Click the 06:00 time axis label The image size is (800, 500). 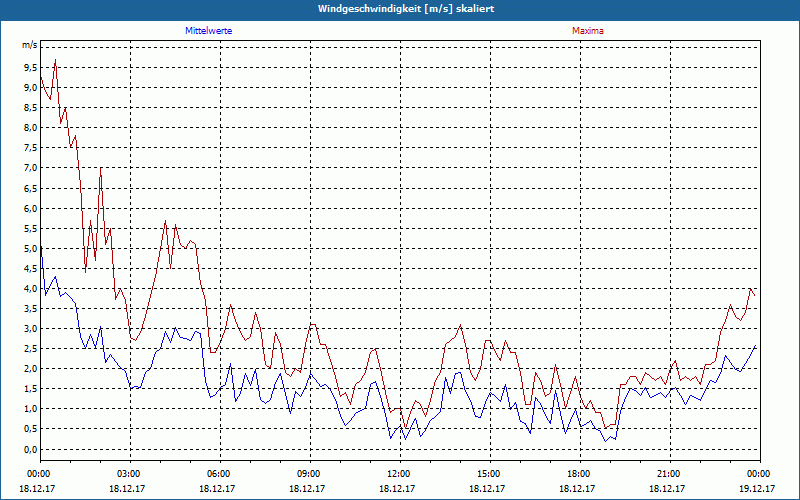(x=220, y=474)
